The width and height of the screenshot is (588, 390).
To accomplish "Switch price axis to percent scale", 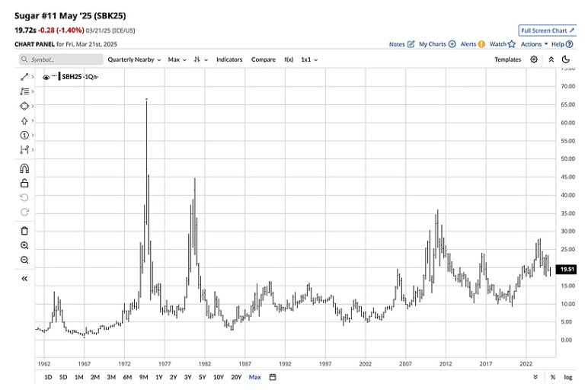I will coord(552,377).
